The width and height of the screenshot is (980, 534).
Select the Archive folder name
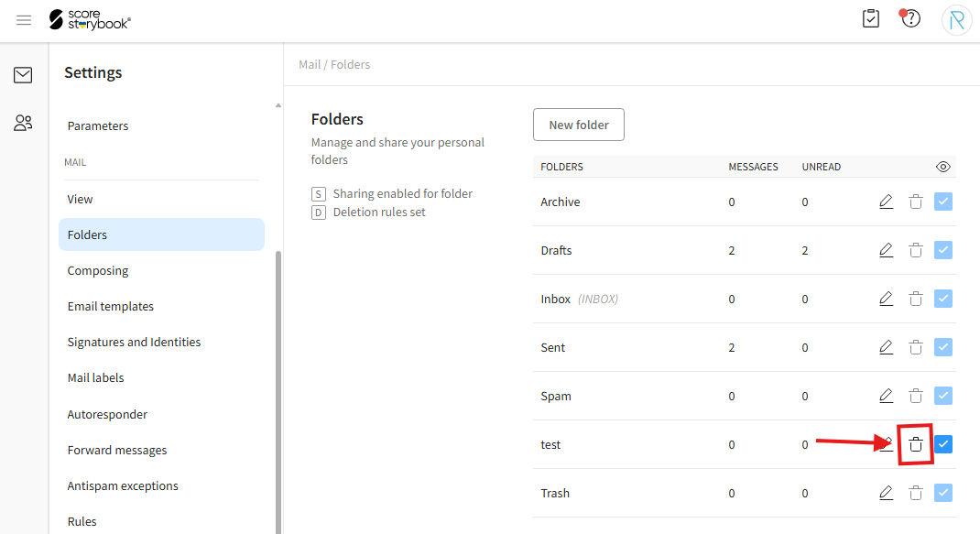(560, 202)
